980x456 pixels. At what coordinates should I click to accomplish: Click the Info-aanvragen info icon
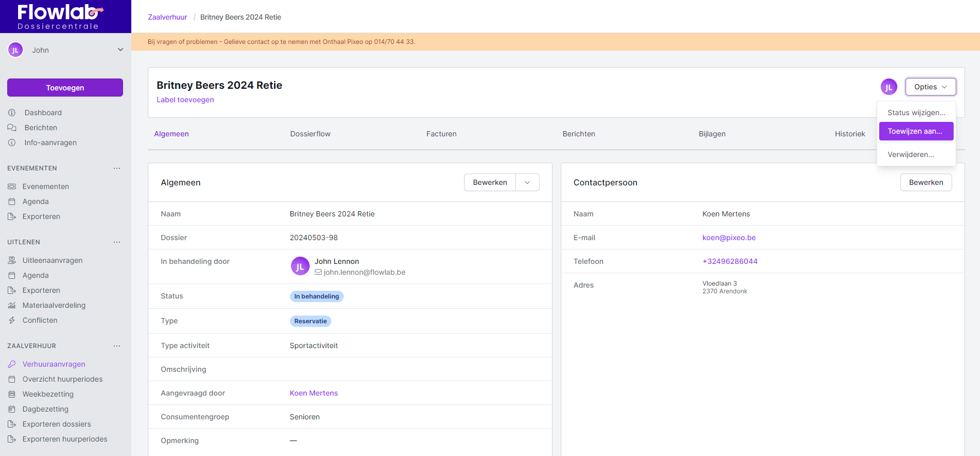click(12, 143)
